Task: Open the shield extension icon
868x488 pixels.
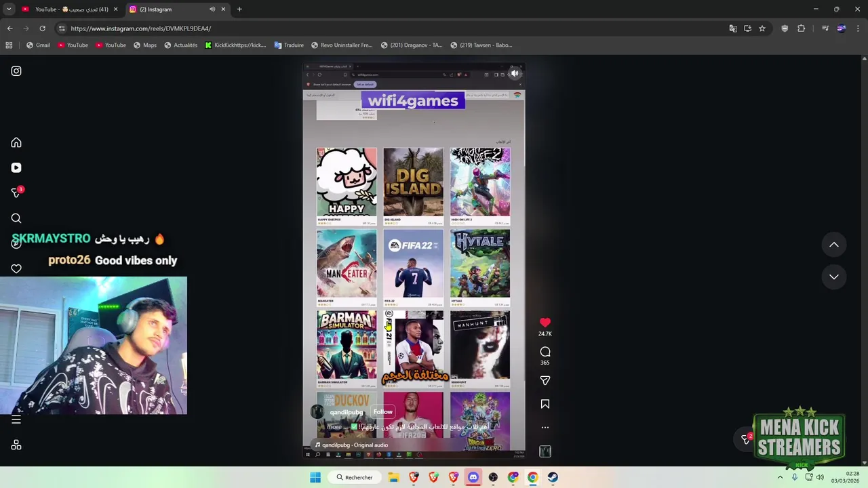Action: click(x=785, y=28)
